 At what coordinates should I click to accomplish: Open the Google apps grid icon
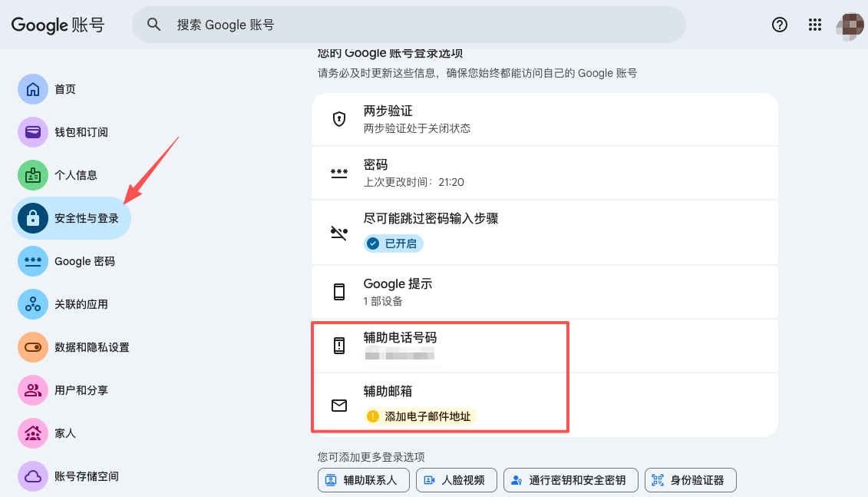click(x=814, y=25)
